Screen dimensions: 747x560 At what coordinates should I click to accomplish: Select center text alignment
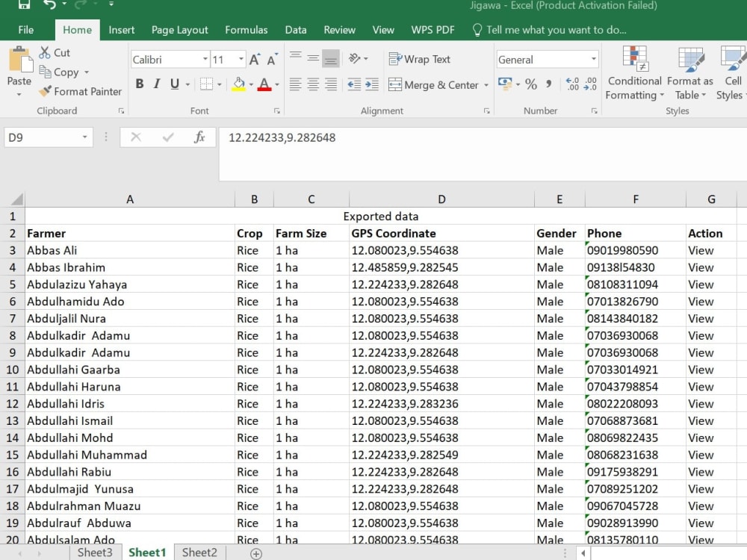point(314,84)
